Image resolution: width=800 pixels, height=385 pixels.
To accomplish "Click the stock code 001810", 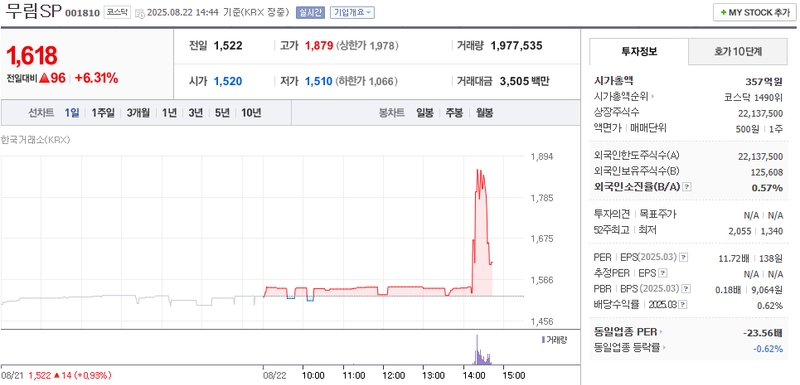I will click(82, 13).
